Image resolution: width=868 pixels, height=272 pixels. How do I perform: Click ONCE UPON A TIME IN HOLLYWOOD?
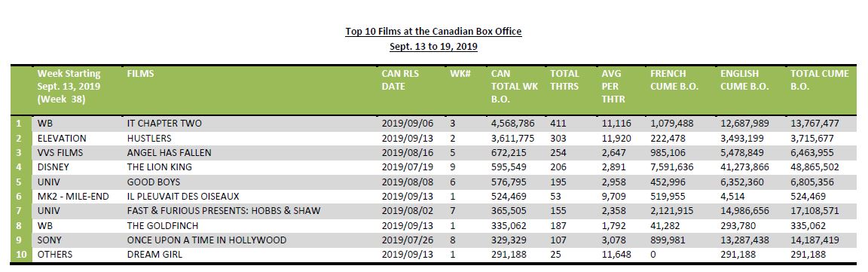click(x=206, y=240)
